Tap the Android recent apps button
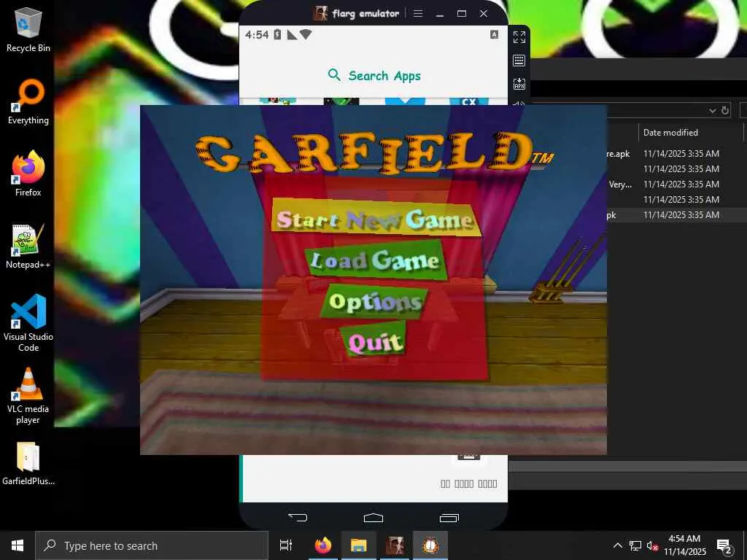Viewport: 747px width, 560px height. [449, 518]
